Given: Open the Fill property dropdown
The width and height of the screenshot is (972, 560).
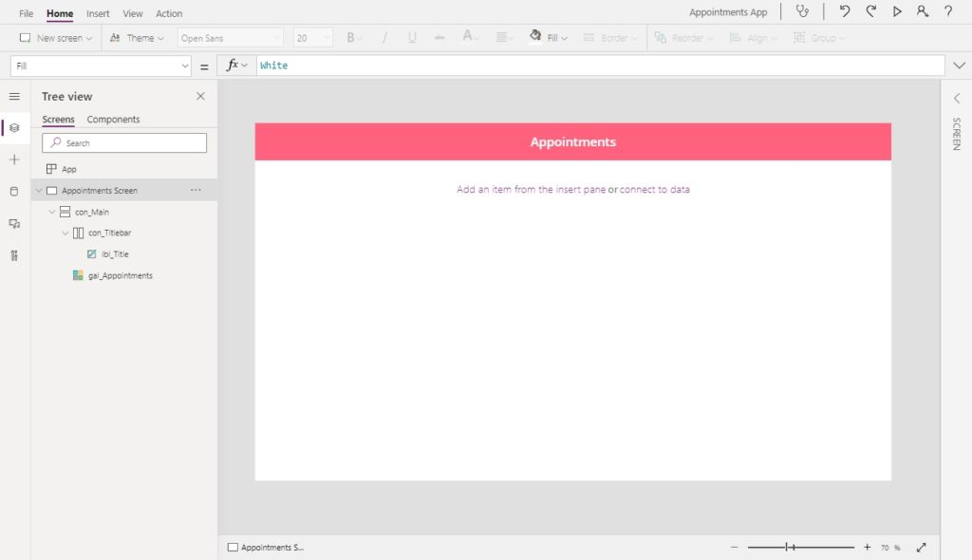Looking at the screenshot, I should point(101,65).
